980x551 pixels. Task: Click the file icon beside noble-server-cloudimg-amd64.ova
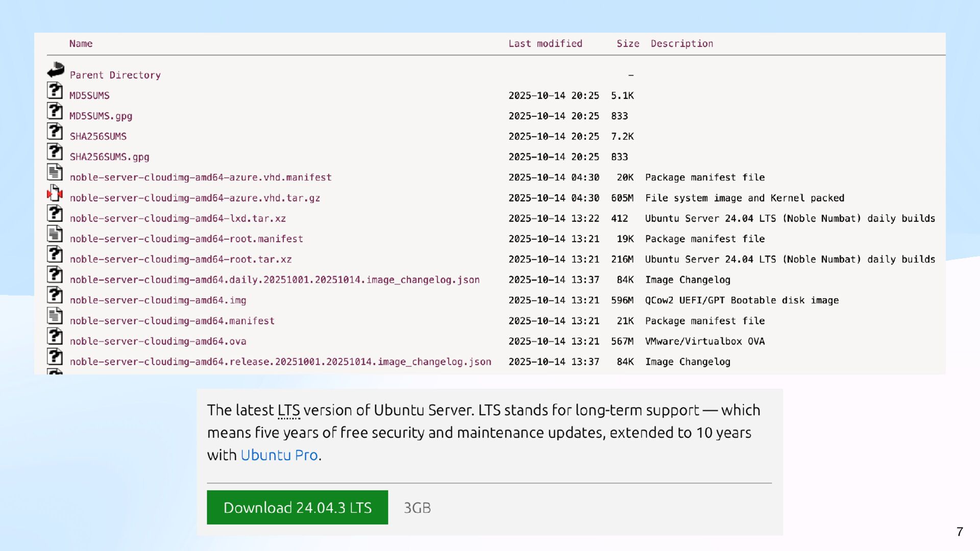[x=55, y=337]
